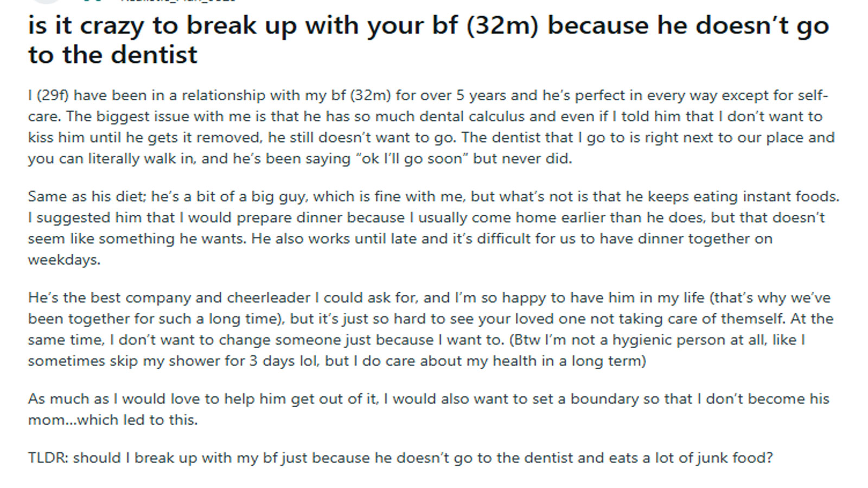
Task: Click the first paragraph starting "I (29f)"
Action: (x=428, y=127)
